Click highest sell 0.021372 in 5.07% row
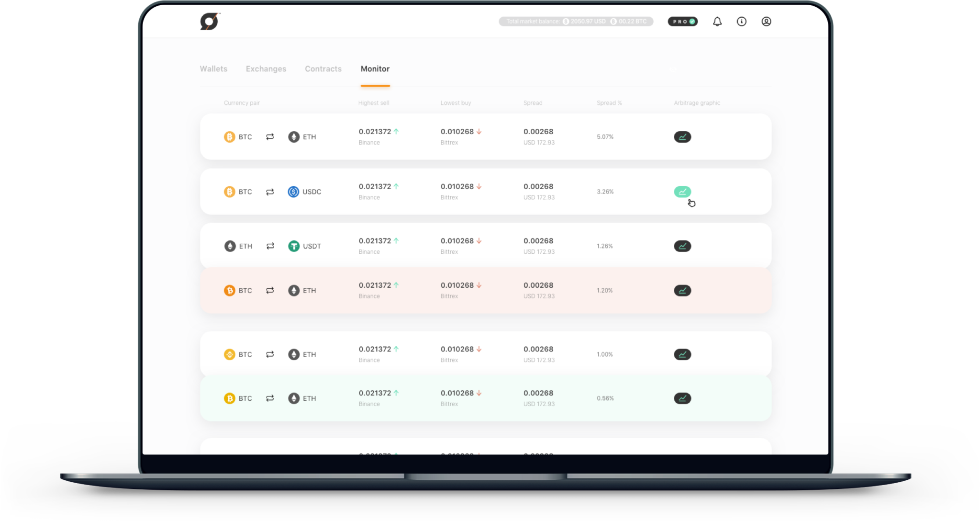This screenshot has height=521, width=980. click(375, 132)
